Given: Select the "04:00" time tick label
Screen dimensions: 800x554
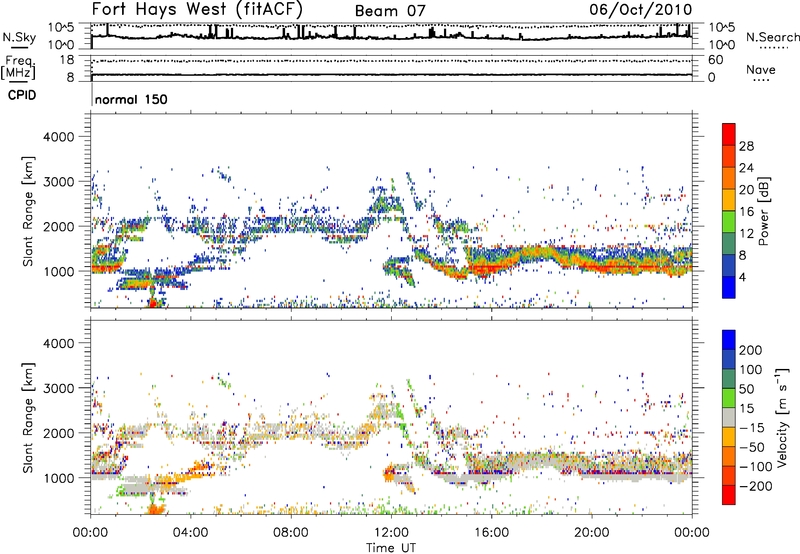Looking at the screenshot, I should pyautogui.click(x=191, y=533).
